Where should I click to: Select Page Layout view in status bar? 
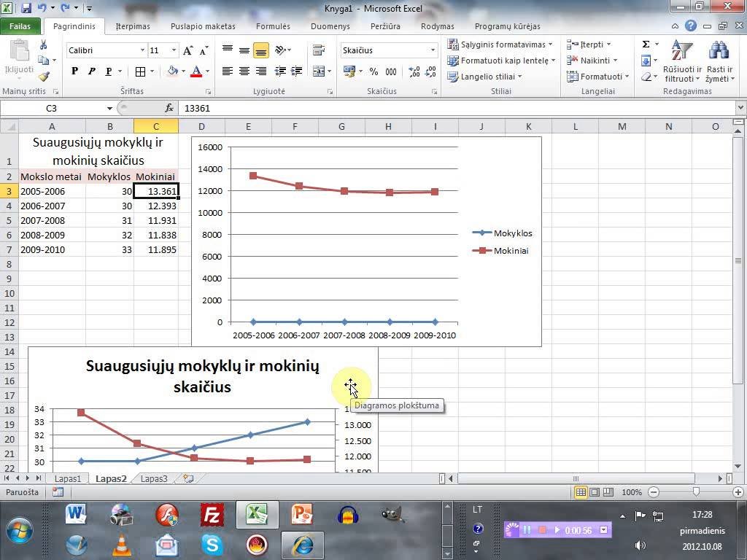(x=595, y=492)
